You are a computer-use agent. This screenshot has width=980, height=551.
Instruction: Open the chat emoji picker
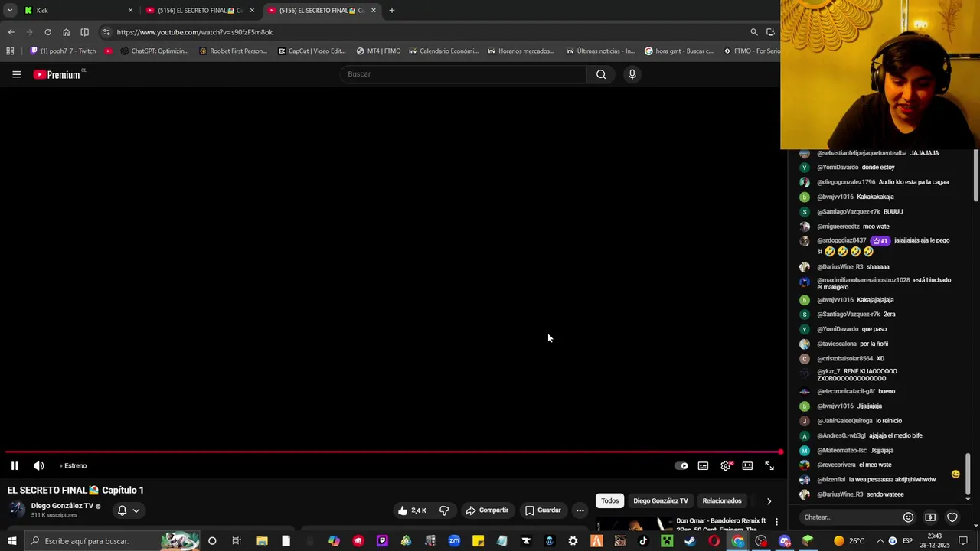point(908,517)
